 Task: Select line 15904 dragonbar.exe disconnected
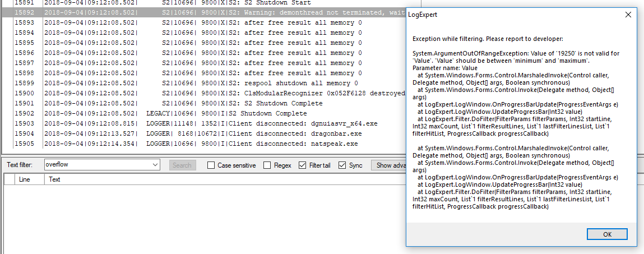point(204,133)
